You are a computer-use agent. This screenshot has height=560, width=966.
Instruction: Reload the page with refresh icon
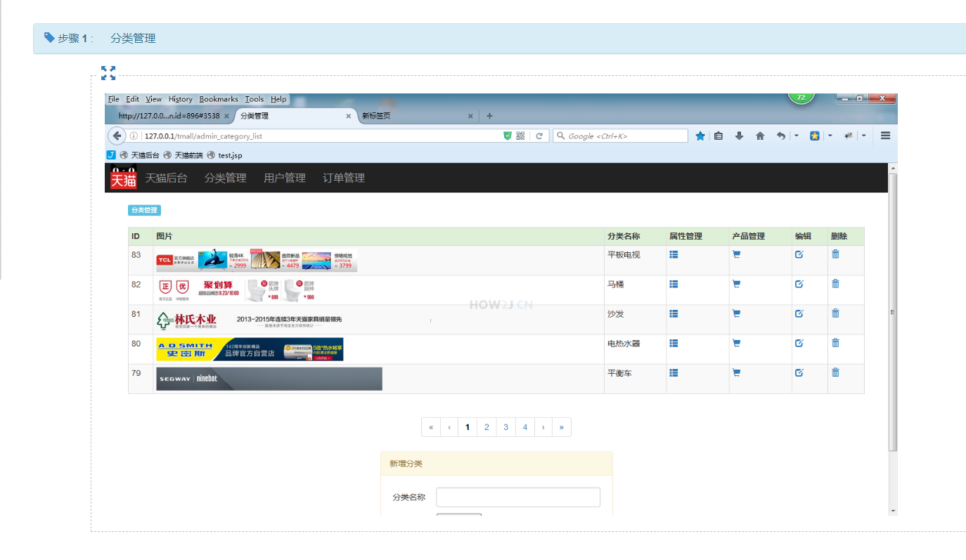[539, 136]
